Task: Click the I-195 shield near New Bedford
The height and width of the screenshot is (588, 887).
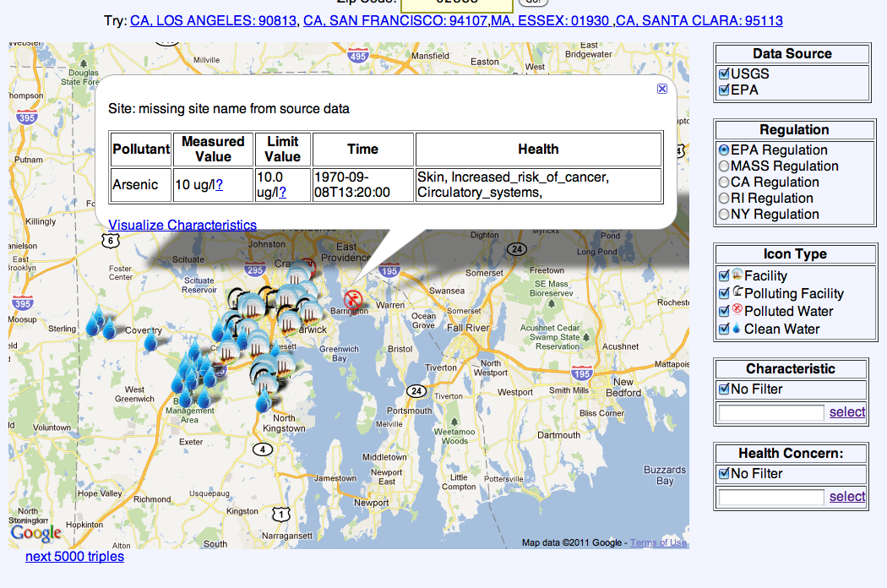Action: (x=581, y=373)
